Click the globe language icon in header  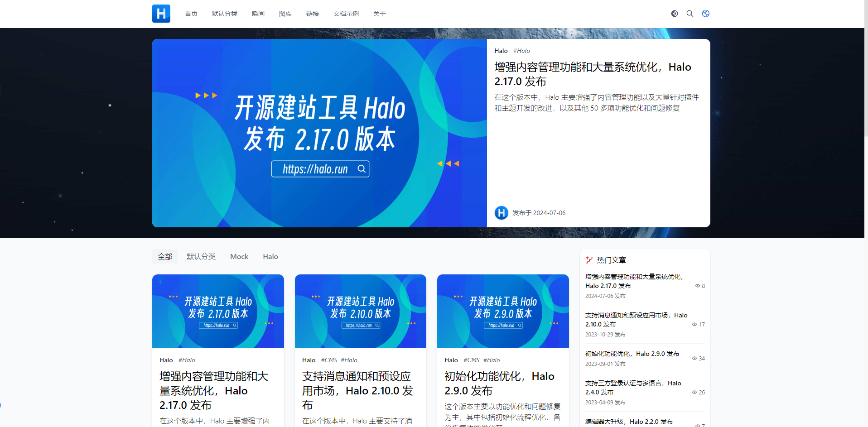tap(706, 14)
